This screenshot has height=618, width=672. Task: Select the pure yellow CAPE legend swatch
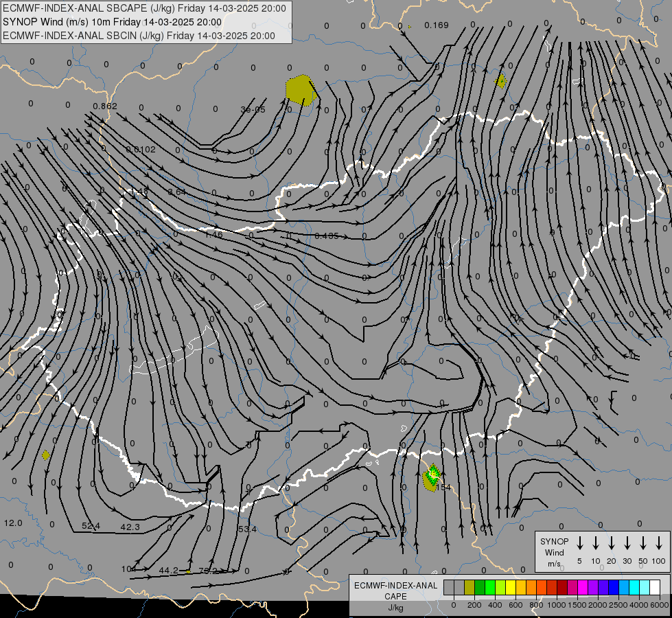tap(511, 588)
